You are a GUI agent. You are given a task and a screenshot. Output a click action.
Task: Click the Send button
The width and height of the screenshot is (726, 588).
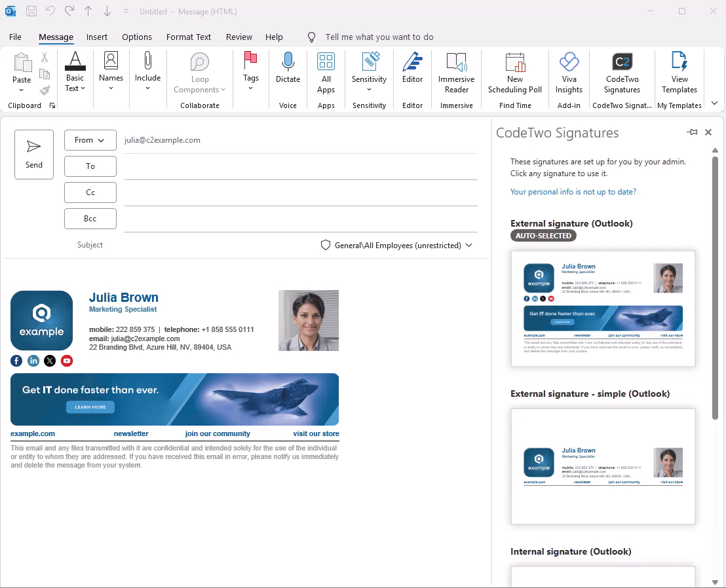(x=34, y=155)
